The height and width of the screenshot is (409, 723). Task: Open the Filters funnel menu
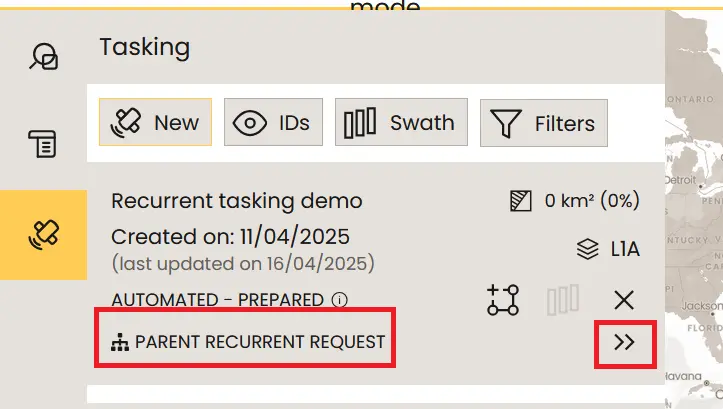click(544, 123)
